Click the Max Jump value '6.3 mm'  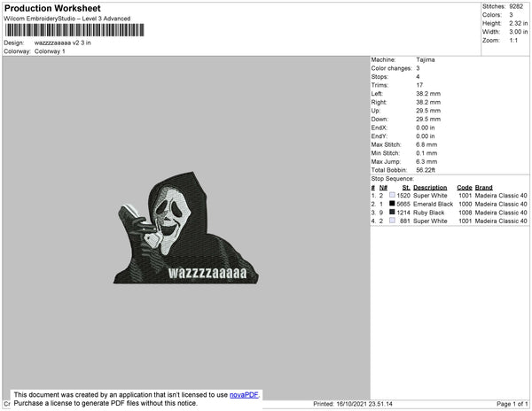click(x=426, y=161)
